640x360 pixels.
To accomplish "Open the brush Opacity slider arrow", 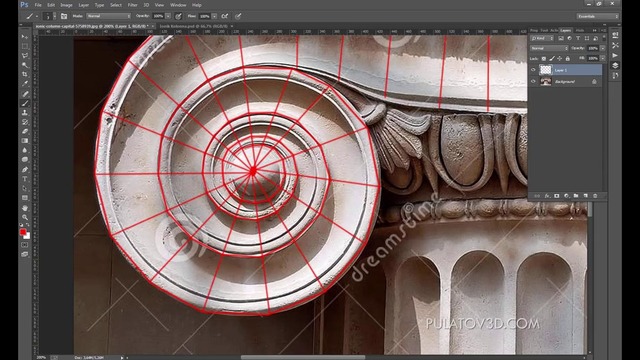I will (168, 16).
